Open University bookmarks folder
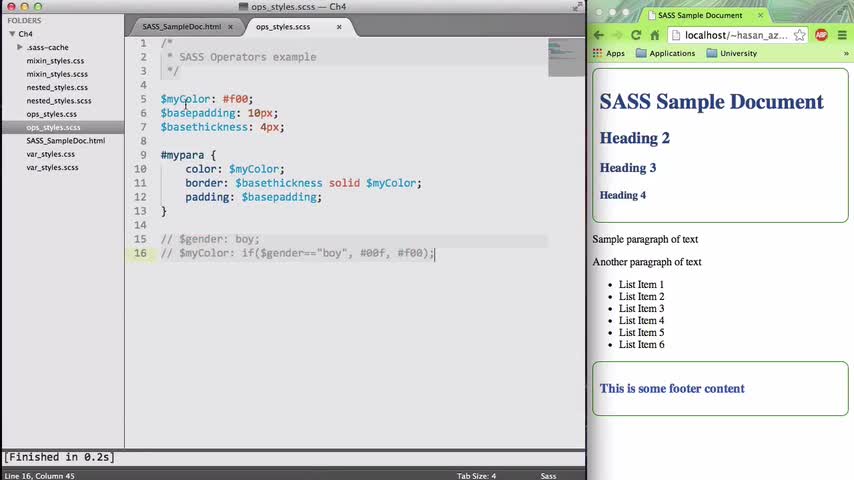854x480 pixels. 731,53
